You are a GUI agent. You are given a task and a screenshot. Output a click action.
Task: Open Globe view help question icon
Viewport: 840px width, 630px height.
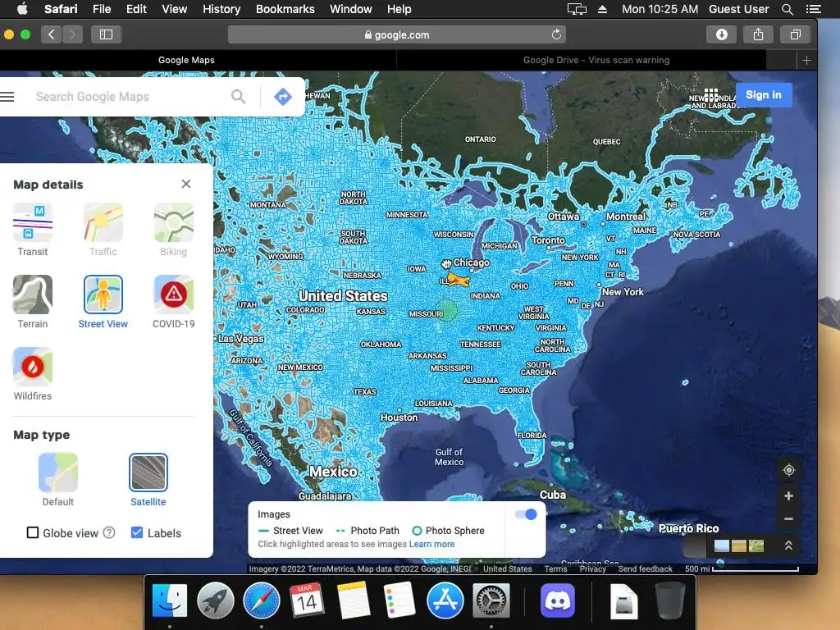pos(109,532)
